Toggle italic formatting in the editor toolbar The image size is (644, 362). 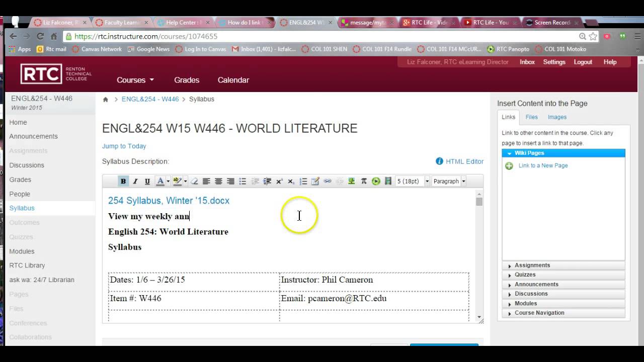(135, 182)
